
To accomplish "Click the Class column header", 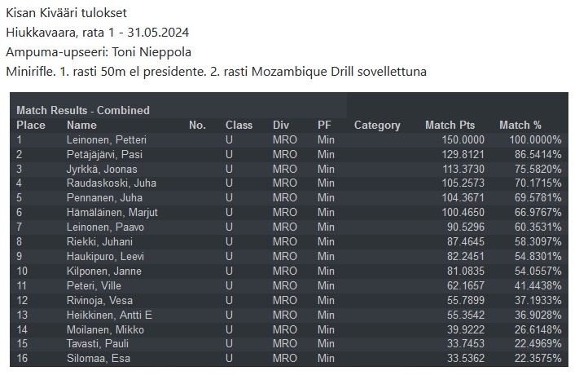I will tap(239, 125).
